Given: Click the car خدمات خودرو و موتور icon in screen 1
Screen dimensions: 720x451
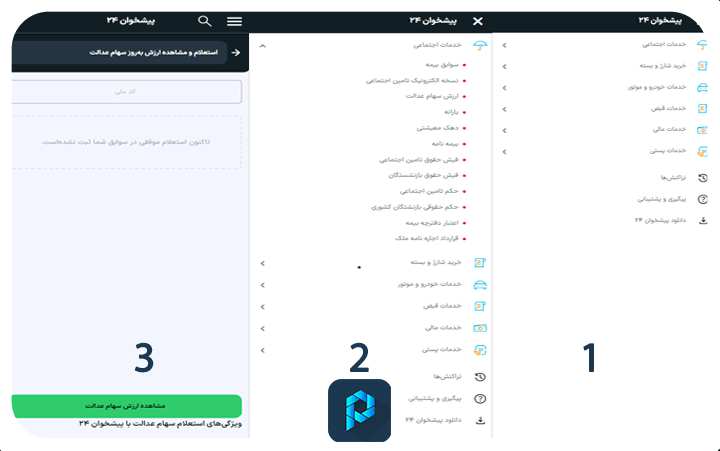Looking at the screenshot, I should pos(703,87).
